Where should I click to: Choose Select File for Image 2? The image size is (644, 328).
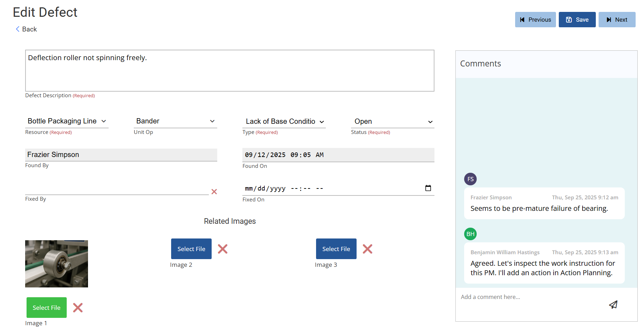[191, 249]
